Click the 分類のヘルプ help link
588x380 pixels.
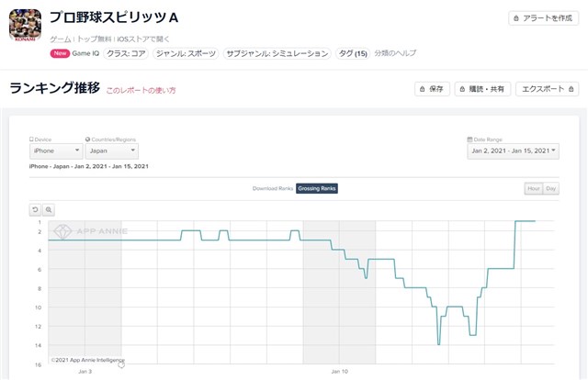coord(397,54)
